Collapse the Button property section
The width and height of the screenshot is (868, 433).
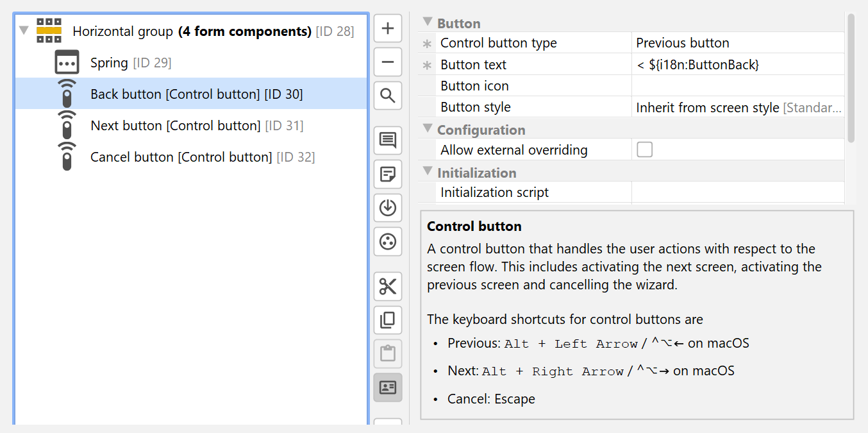point(428,22)
